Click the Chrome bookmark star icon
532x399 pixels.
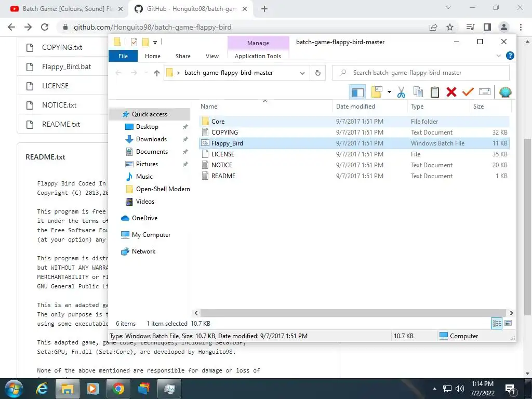[x=450, y=27]
